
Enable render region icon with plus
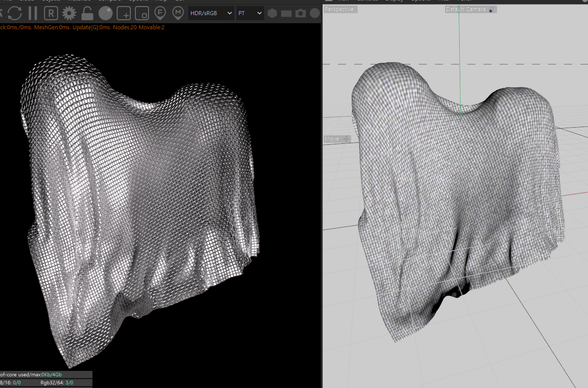[124, 14]
